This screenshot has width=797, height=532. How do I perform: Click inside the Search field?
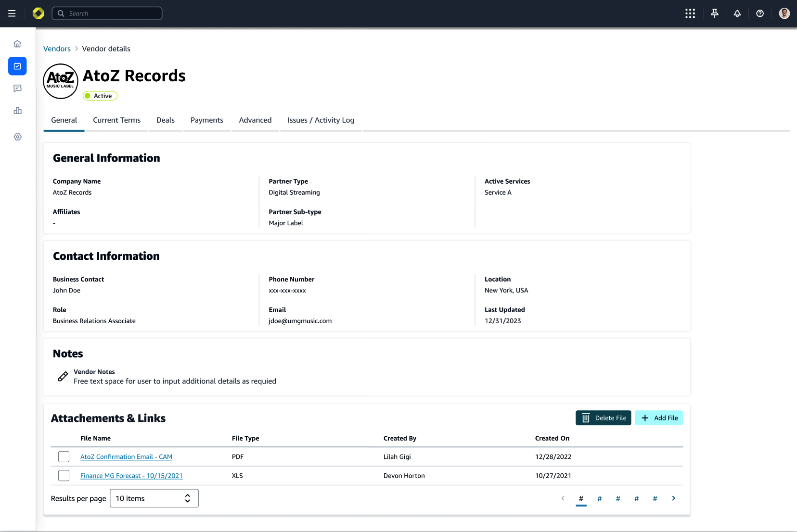coord(107,13)
